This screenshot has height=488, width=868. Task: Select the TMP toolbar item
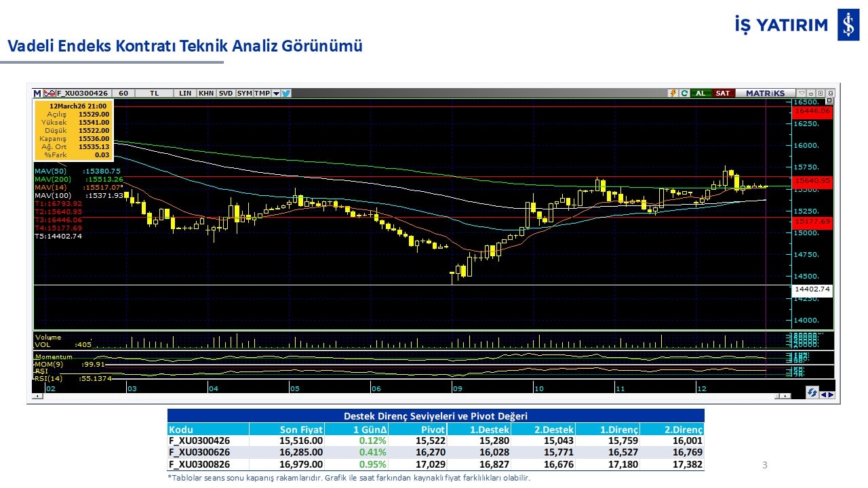point(262,94)
